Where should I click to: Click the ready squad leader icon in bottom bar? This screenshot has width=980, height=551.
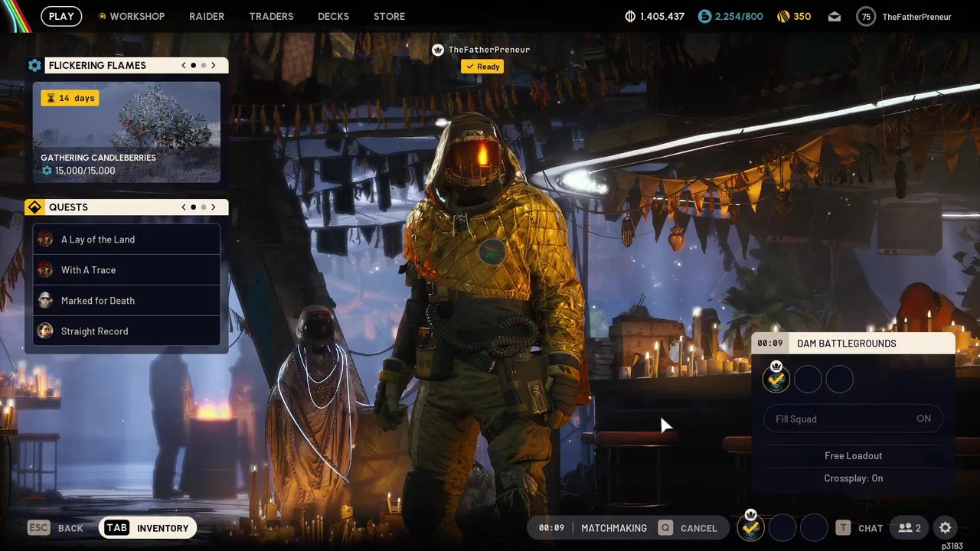tap(751, 527)
